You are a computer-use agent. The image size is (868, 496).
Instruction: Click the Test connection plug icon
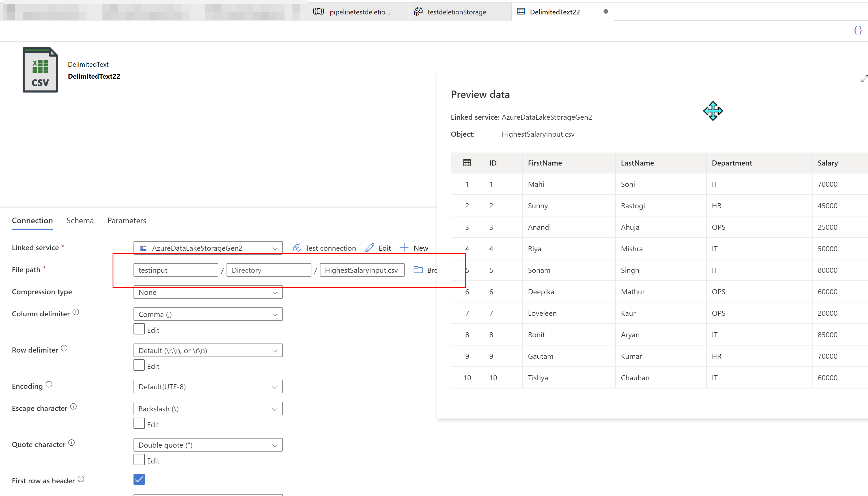point(296,248)
